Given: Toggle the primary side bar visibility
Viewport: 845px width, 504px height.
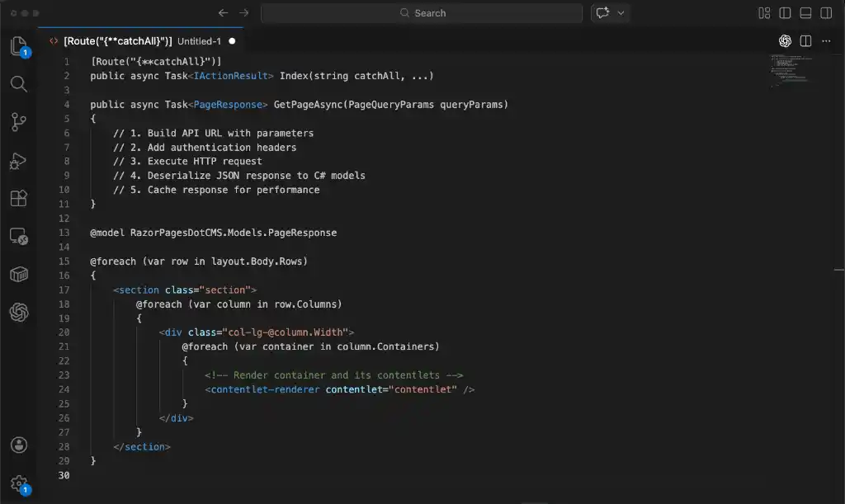Looking at the screenshot, I should point(785,12).
